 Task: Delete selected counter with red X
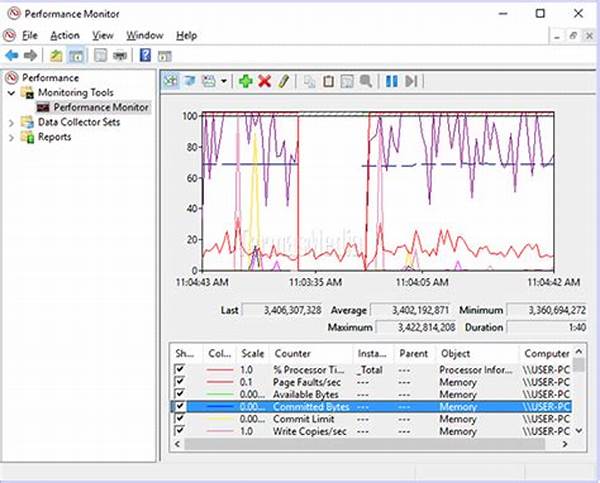coord(264,81)
